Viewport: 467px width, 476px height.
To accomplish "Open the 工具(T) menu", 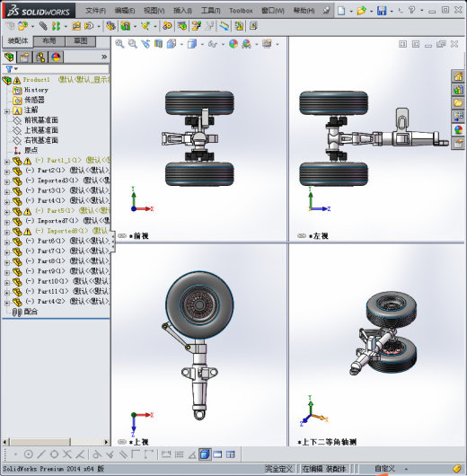I will (210, 11).
